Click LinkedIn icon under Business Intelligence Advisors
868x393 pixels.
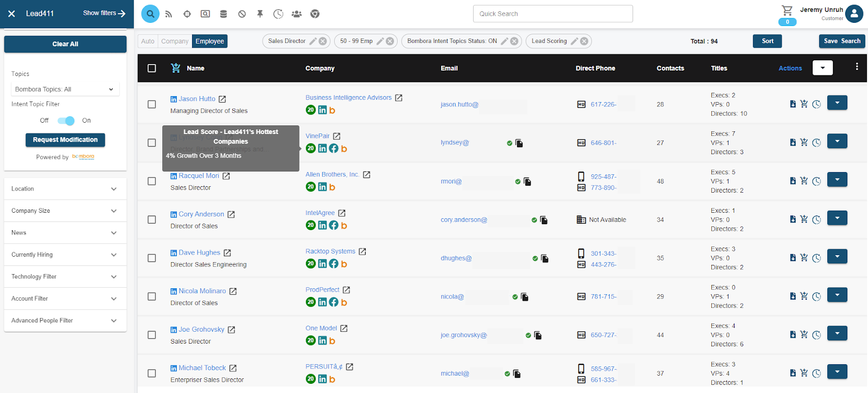[x=322, y=110]
